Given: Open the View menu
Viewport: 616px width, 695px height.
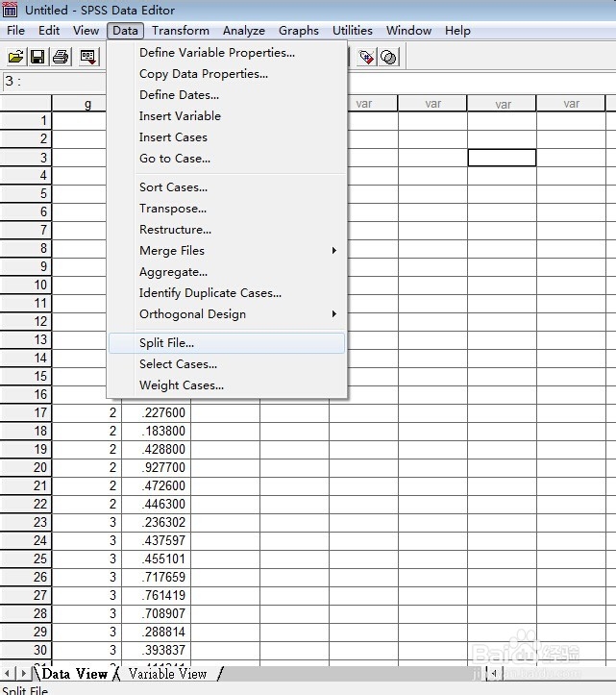Looking at the screenshot, I should pyautogui.click(x=86, y=31).
